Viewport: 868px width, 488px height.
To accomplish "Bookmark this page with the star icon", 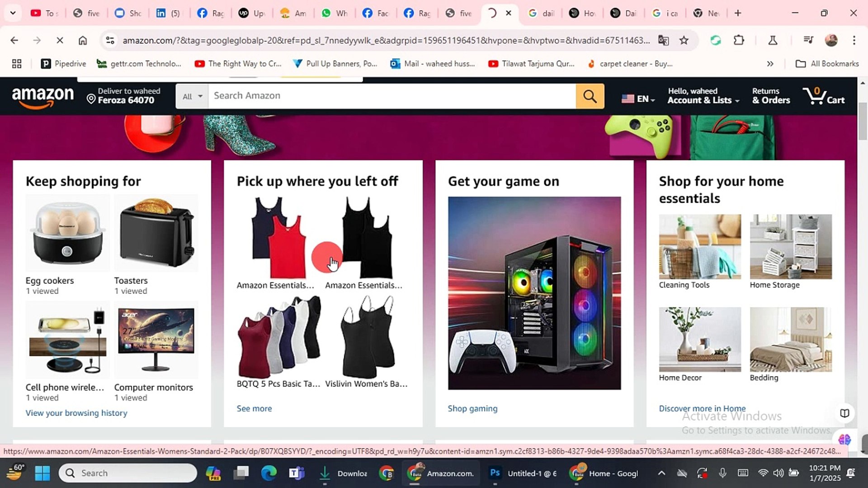I will click(x=684, y=40).
